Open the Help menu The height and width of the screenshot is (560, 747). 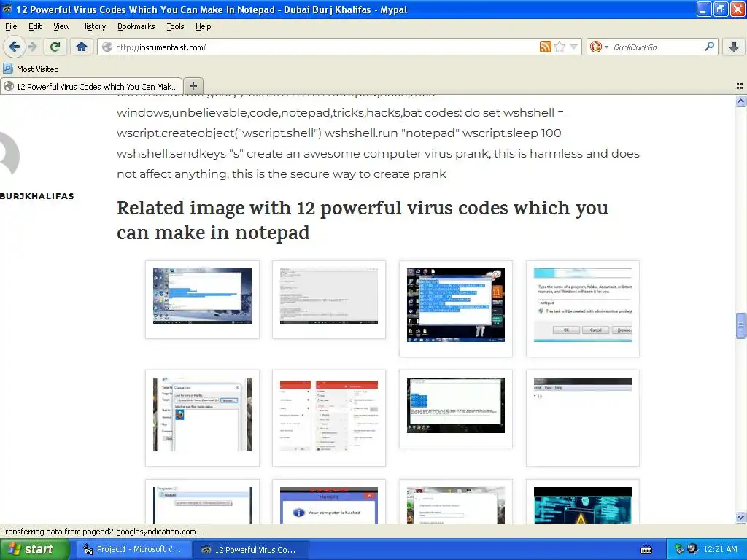[203, 26]
